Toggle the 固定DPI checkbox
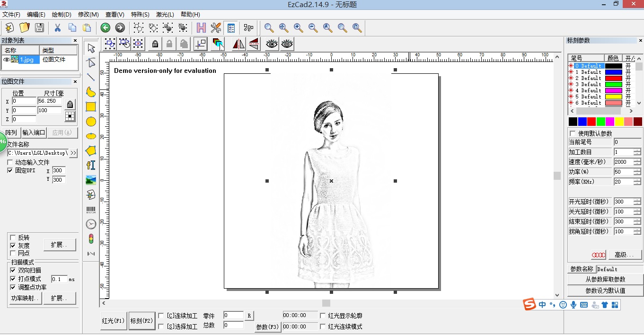Screen dimensions: 644x335 pos(10,170)
